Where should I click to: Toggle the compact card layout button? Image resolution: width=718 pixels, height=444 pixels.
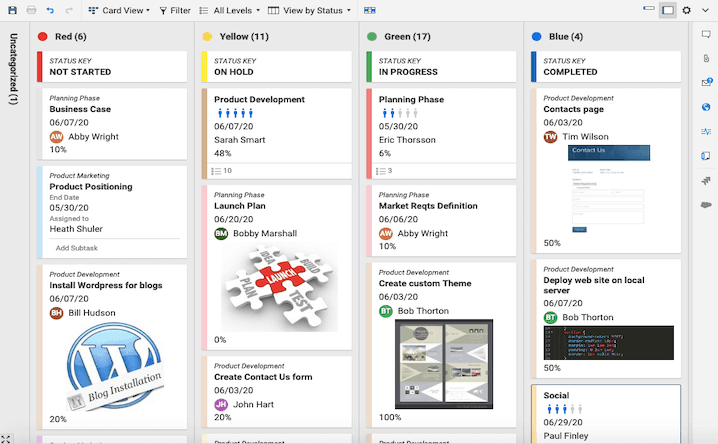click(x=649, y=10)
